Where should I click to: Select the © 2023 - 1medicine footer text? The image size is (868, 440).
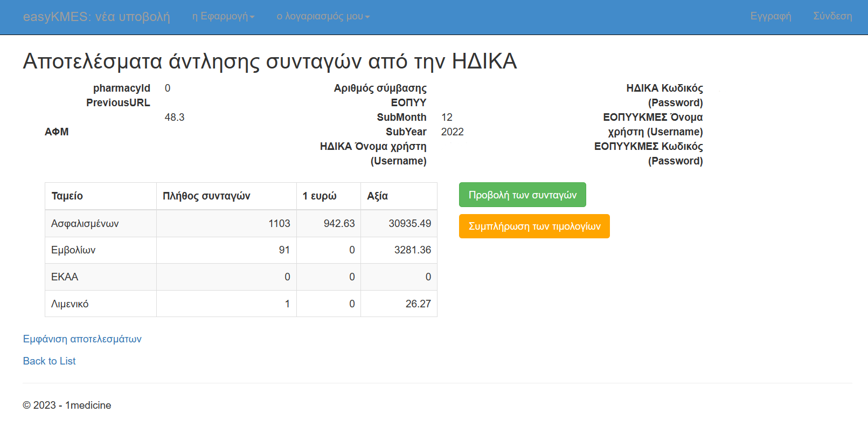point(67,405)
